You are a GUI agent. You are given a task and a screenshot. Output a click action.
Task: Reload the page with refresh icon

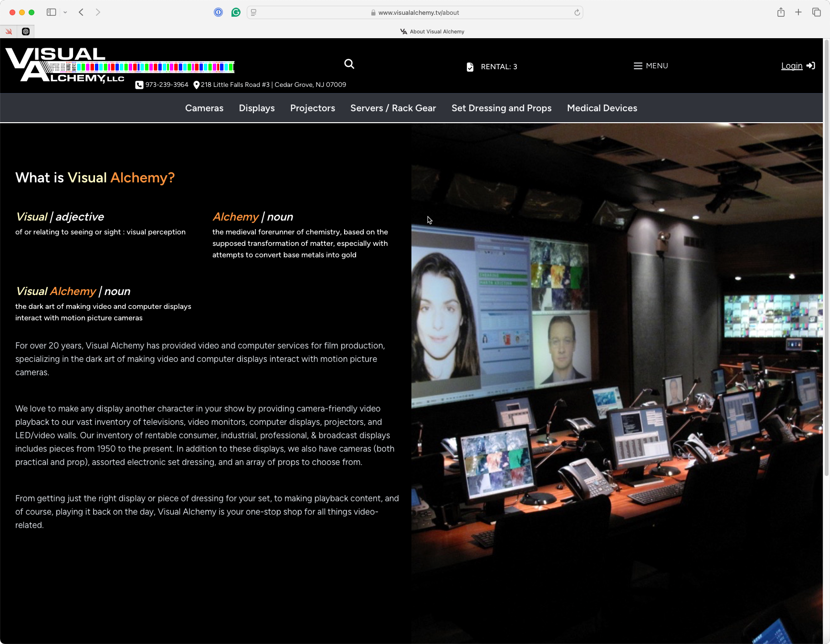point(577,12)
